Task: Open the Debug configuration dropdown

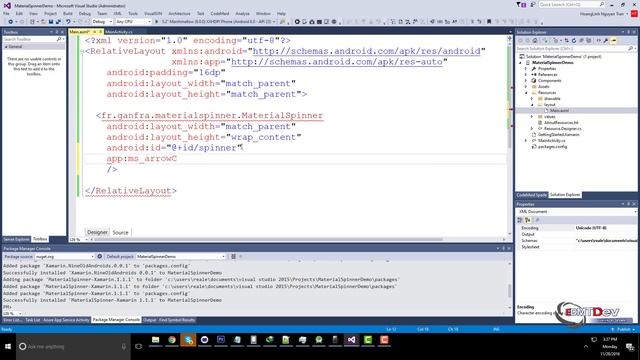Action: (102, 22)
